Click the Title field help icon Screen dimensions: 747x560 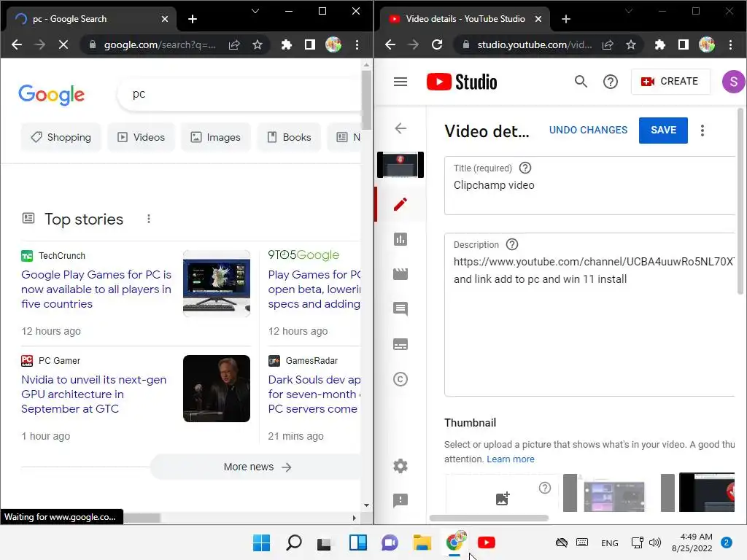pos(525,168)
